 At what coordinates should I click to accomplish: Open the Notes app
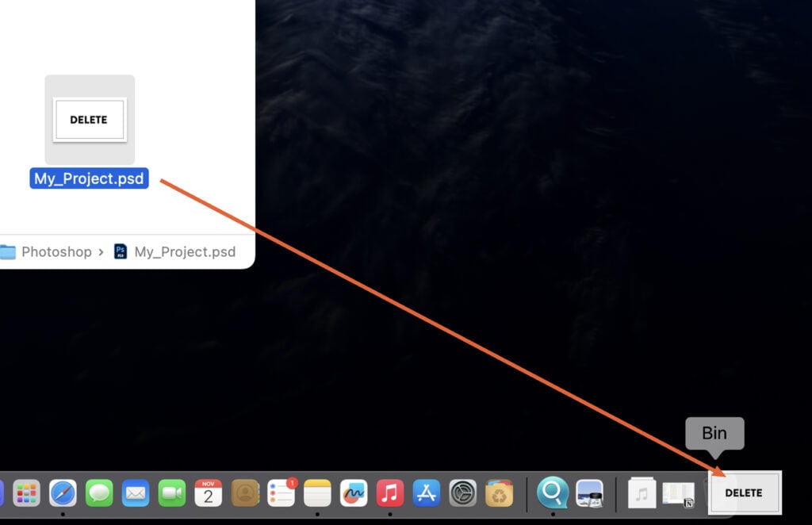tap(317, 493)
